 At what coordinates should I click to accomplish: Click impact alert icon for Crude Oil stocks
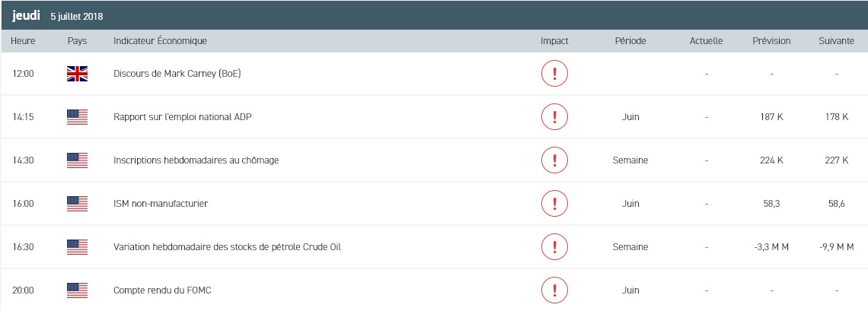click(x=554, y=247)
